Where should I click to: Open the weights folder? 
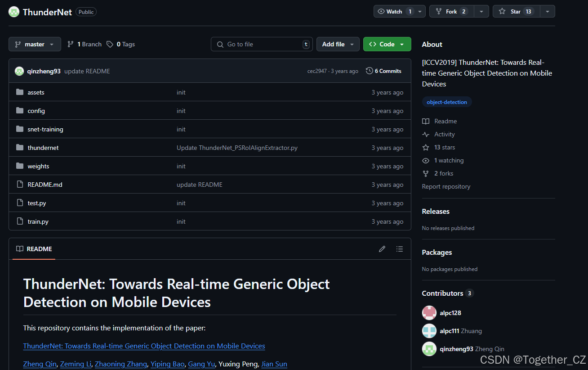pos(38,166)
